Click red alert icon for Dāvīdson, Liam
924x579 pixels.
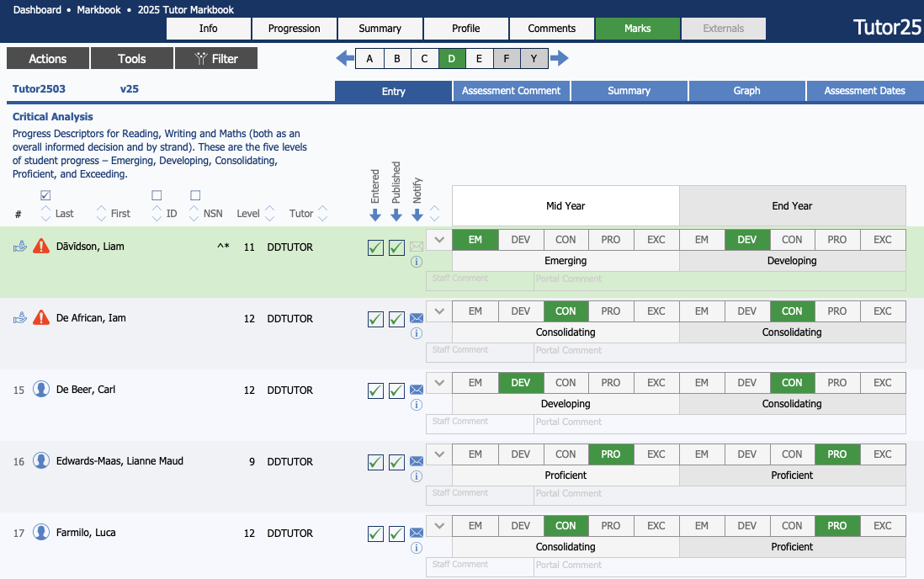tap(41, 247)
